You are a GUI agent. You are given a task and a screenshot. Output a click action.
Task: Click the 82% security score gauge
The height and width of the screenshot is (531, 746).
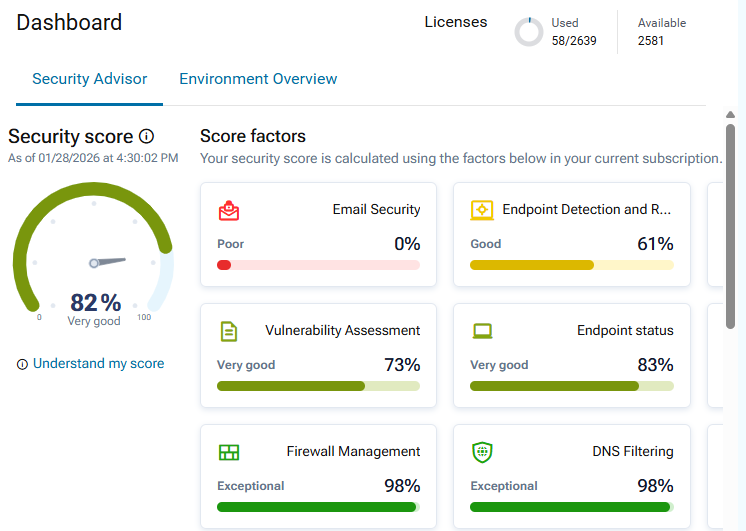[x=94, y=253]
